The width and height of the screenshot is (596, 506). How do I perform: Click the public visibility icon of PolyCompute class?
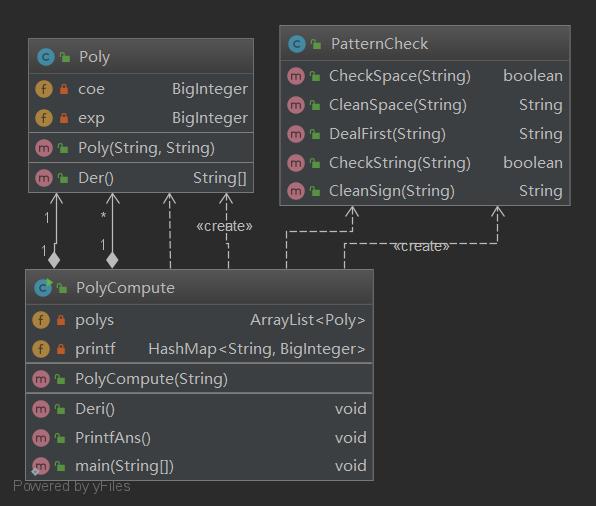(62, 288)
